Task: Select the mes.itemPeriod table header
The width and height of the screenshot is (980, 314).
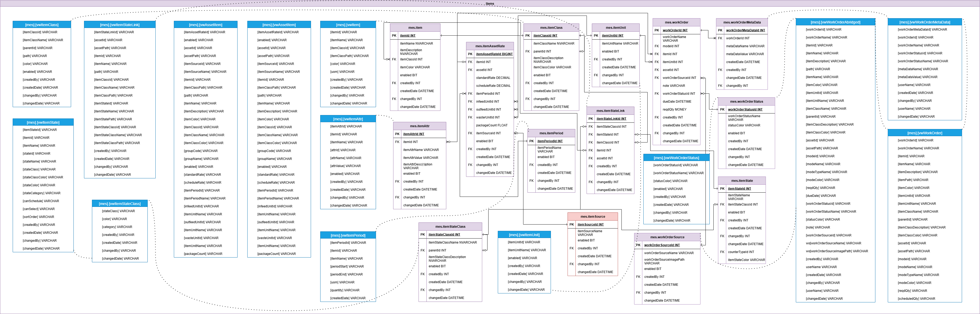Action: (x=551, y=133)
